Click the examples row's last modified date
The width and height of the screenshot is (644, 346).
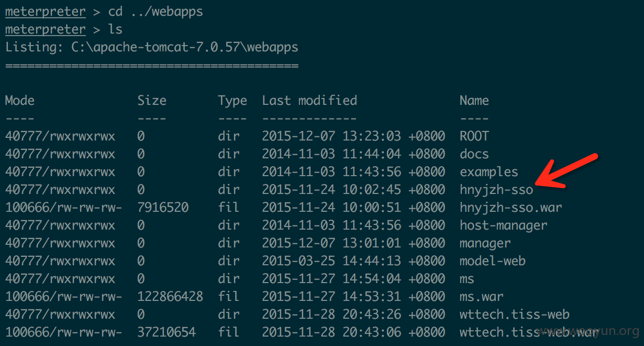click(353, 172)
